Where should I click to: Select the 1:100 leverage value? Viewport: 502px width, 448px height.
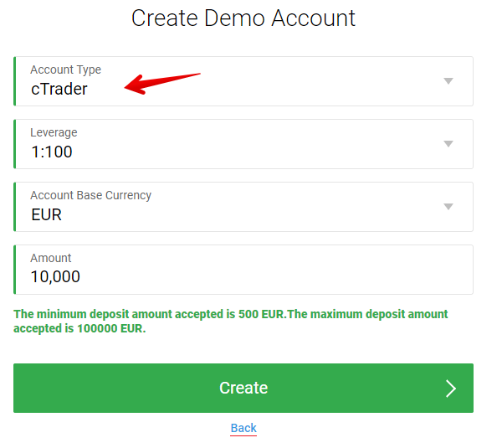click(52, 152)
